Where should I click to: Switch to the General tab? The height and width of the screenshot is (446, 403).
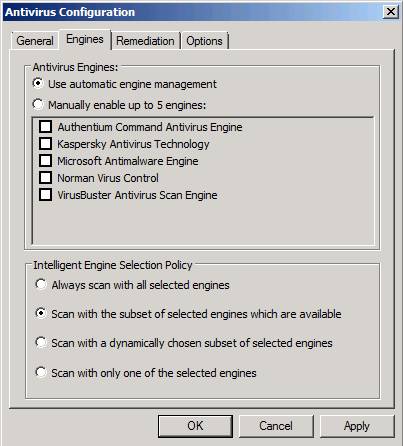tap(35, 41)
